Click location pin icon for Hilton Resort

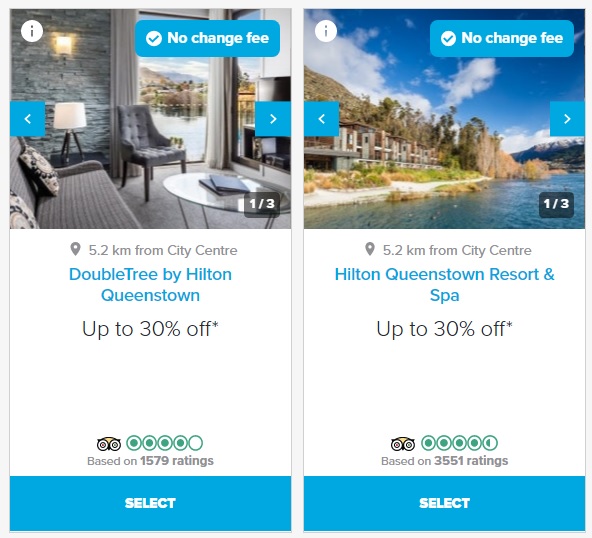370,249
